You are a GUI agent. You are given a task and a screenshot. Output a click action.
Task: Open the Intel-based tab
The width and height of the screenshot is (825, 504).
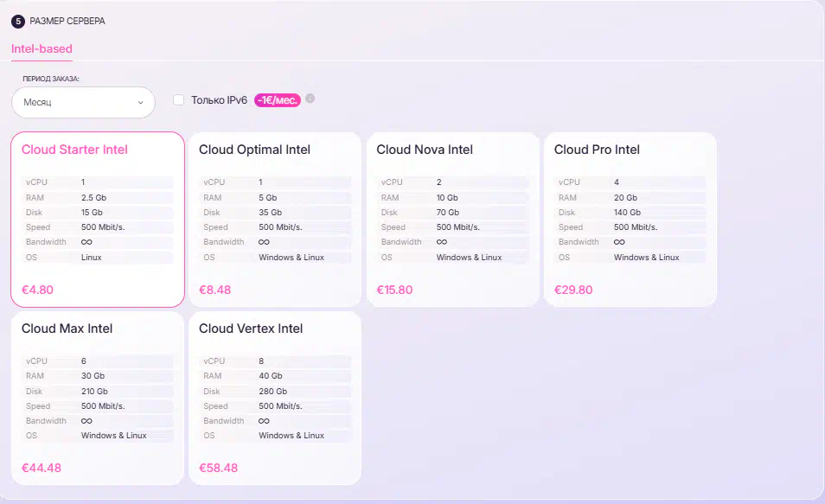[x=42, y=49]
